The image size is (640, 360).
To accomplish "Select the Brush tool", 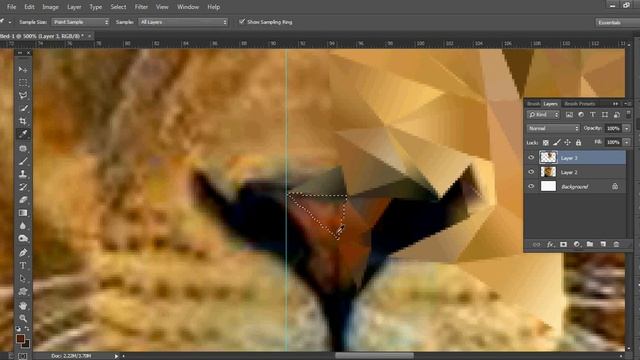I will pos(23,161).
